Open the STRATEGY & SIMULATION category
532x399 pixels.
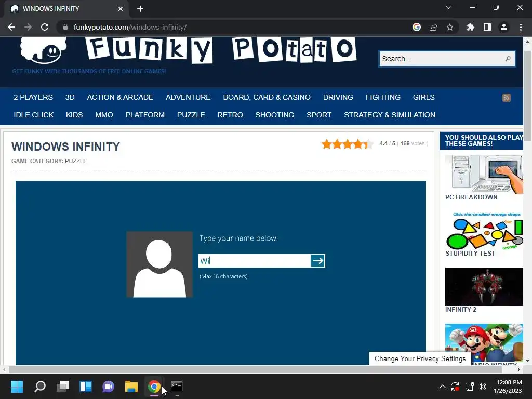[390, 115]
